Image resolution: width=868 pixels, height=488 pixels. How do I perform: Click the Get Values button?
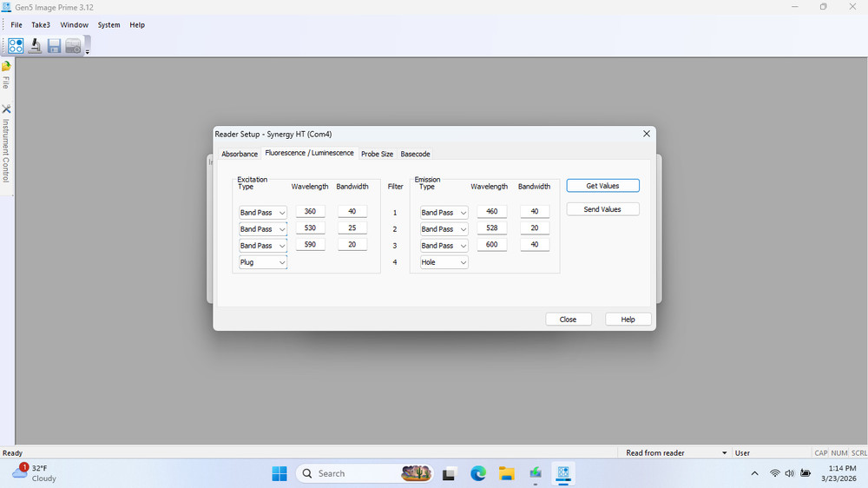602,186
